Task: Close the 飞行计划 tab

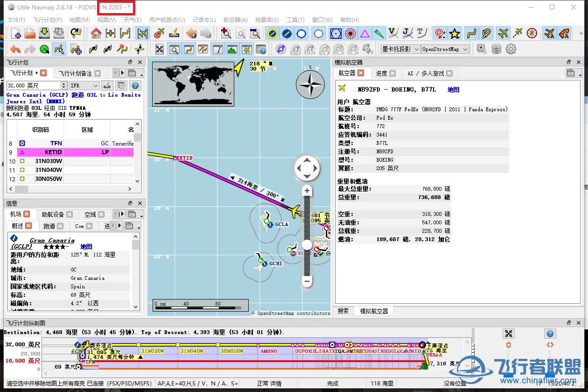Action: pos(43,73)
